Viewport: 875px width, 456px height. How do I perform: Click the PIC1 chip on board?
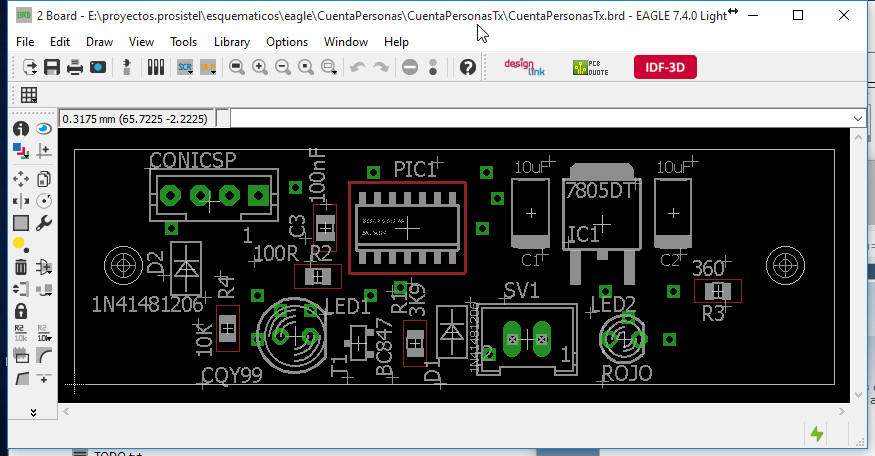click(407, 228)
